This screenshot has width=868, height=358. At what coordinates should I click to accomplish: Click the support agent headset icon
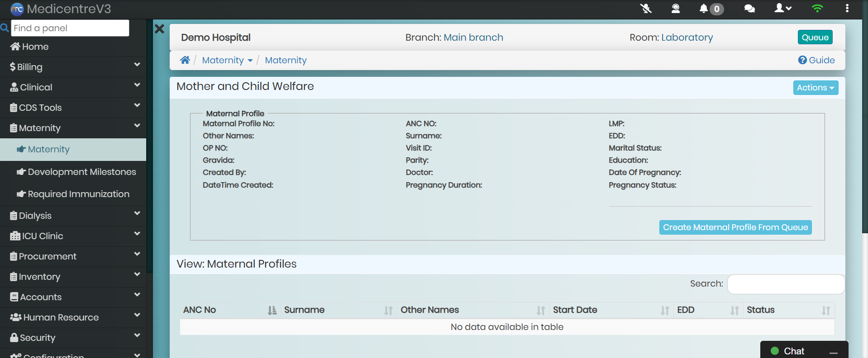coord(675,9)
